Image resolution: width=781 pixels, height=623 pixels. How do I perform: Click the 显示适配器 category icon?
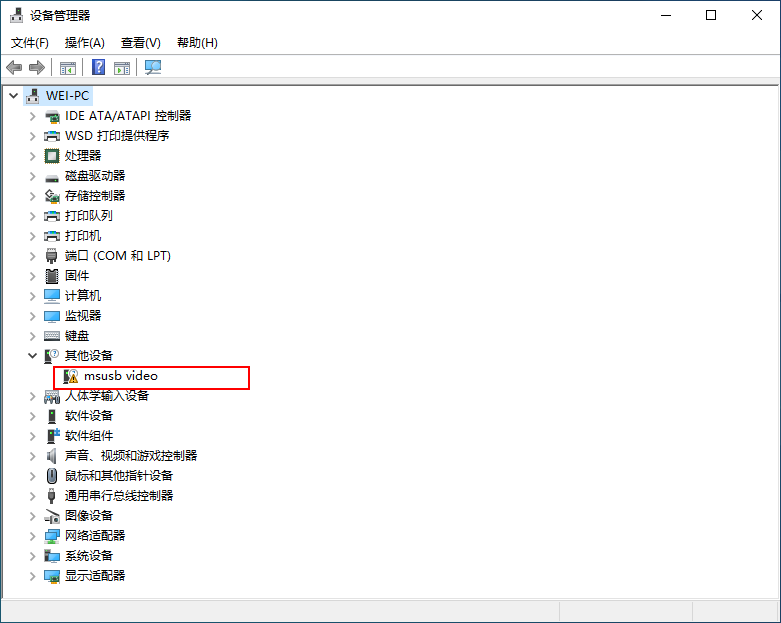tap(52, 576)
